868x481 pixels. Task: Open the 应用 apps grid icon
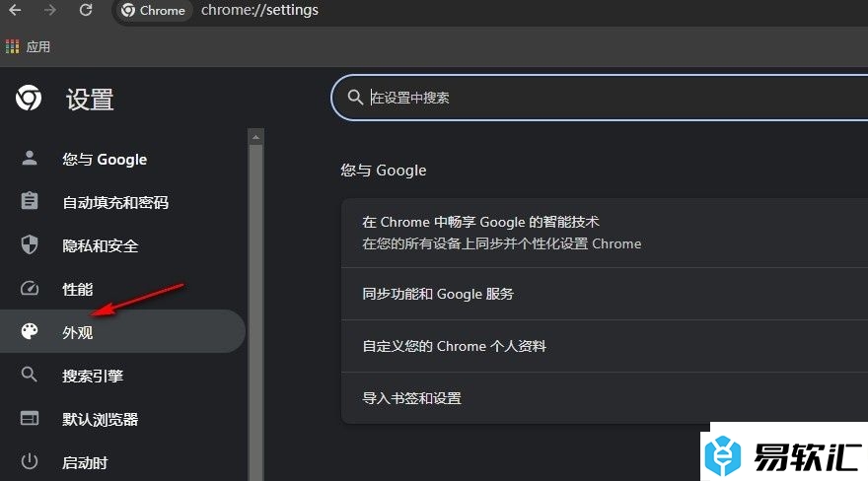[12, 46]
